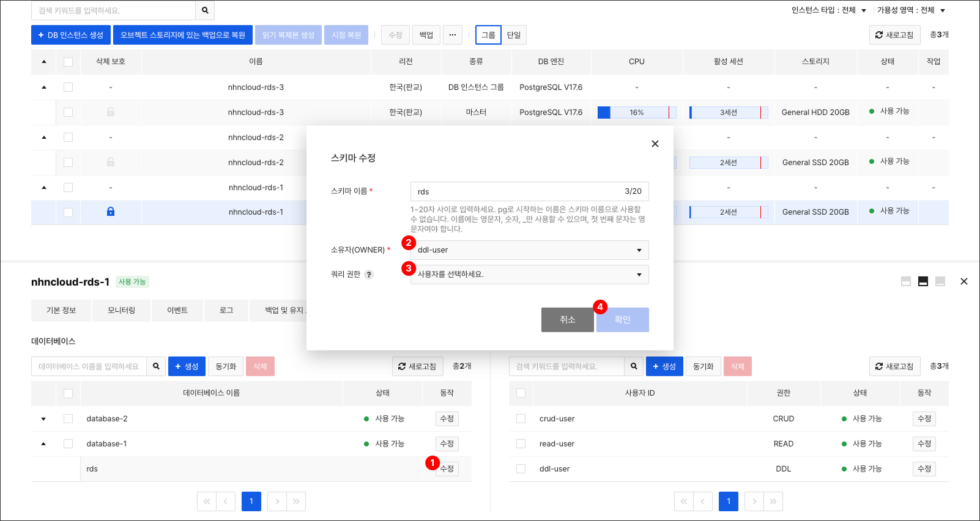Set detail panel to medium layout

pyautogui.click(x=923, y=281)
